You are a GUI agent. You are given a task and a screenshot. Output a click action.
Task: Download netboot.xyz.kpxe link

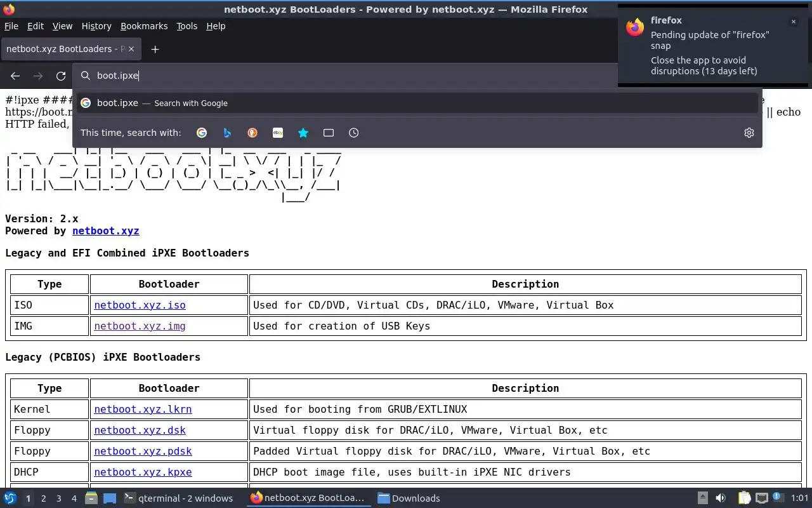tap(143, 472)
